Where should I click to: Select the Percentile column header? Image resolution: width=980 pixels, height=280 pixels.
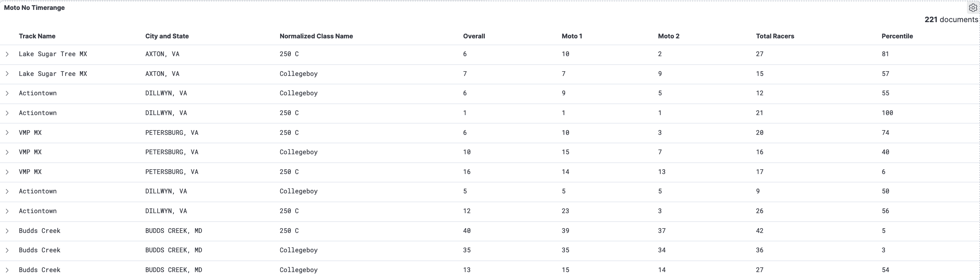(897, 36)
